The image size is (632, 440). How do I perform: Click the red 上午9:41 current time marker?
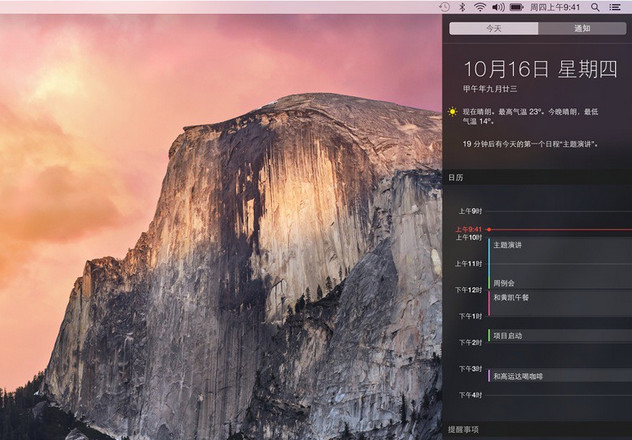point(469,229)
